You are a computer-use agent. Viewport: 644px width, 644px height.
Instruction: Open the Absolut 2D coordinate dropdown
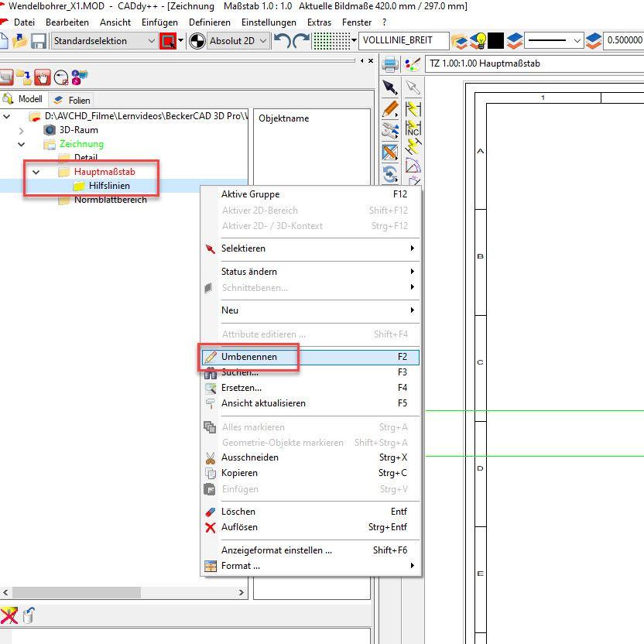click(238, 41)
